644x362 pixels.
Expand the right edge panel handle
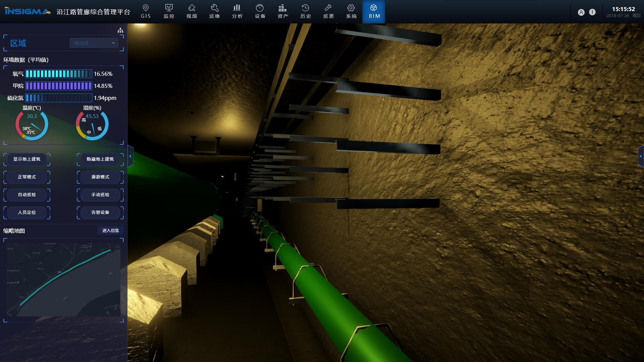pos(641,156)
